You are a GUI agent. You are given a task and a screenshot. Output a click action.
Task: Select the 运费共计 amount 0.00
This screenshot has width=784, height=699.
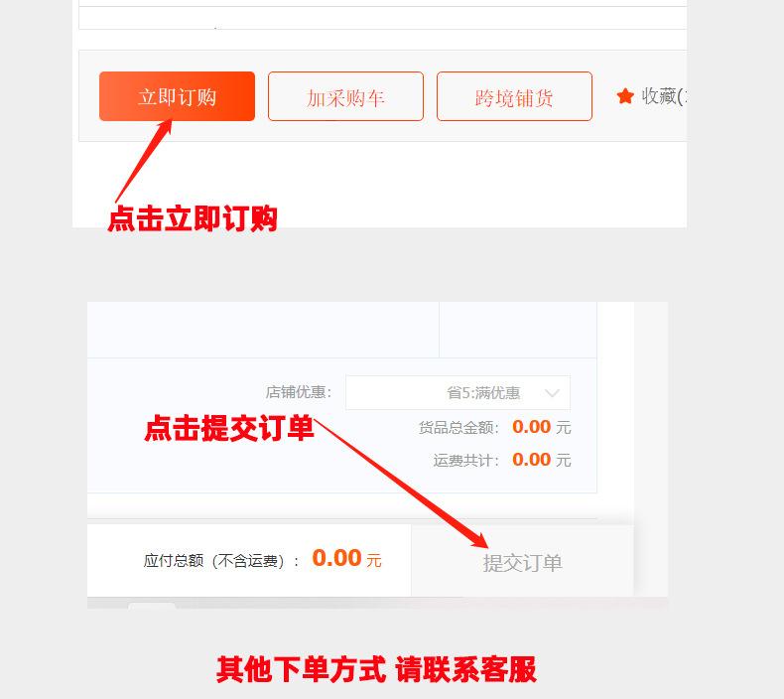tap(532, 460)
